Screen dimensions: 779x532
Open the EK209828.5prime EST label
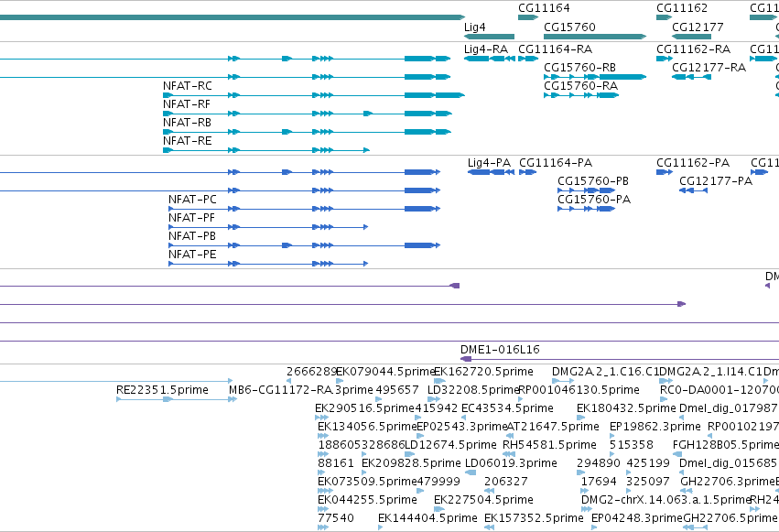click(411, 463)
